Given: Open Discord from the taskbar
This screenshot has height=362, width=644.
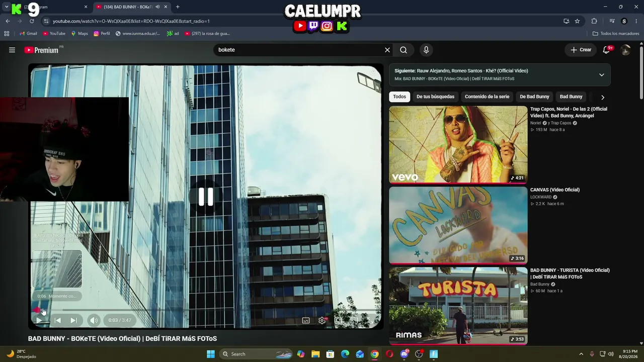Looking at the screenshot, I should (405, 354).
